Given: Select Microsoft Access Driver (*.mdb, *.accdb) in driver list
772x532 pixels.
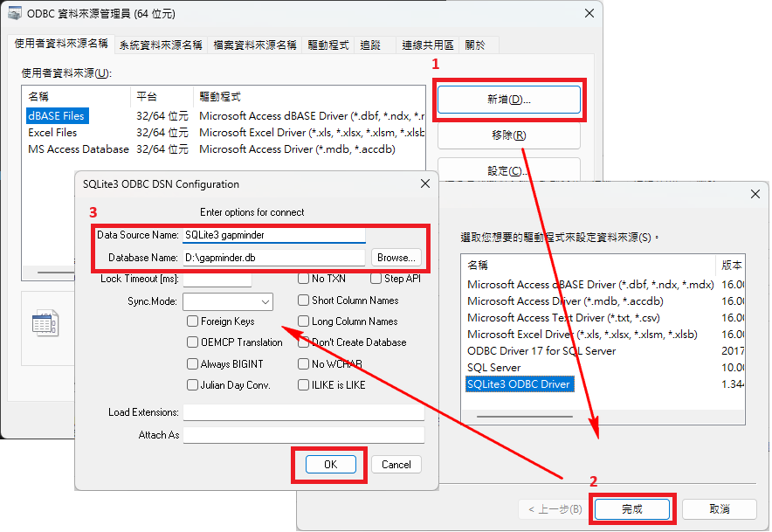Looking at the screenshot, I should pos(565,301).
